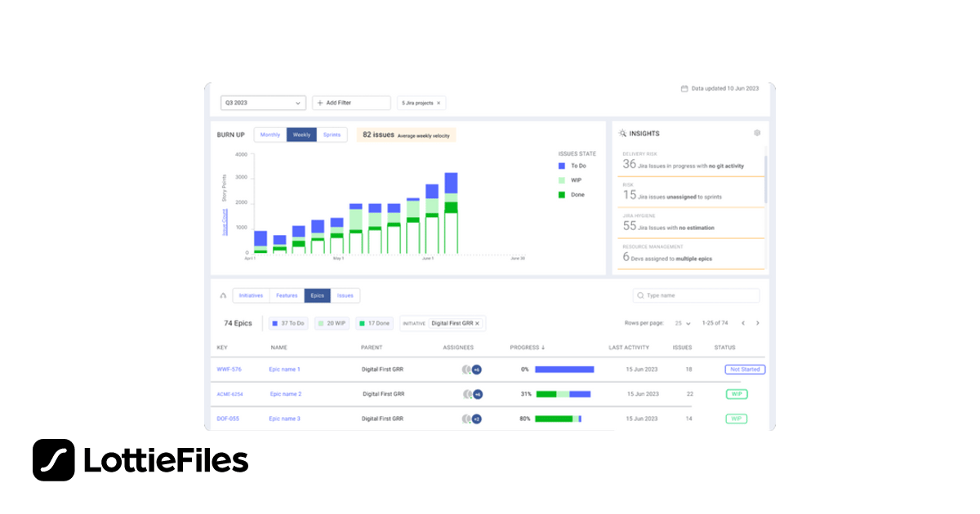Toggle the 20 WIP filter chip
980x514 pixels.
[332, 322]
